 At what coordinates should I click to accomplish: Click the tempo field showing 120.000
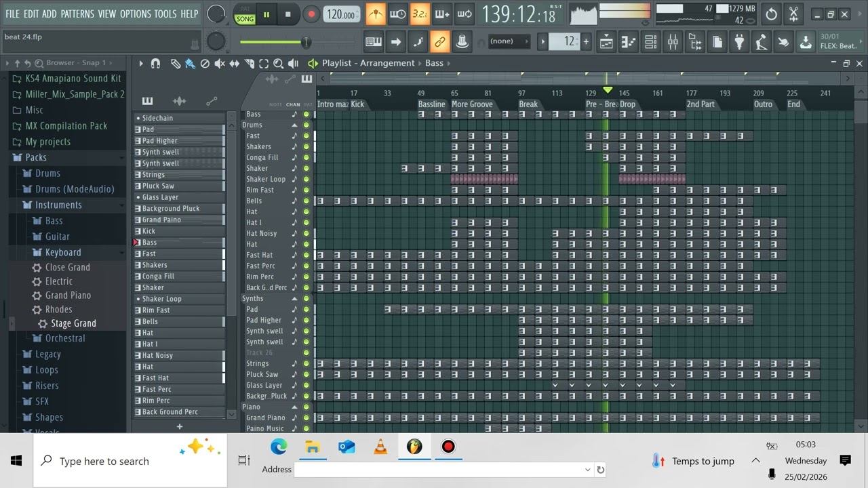click(342, 15)
